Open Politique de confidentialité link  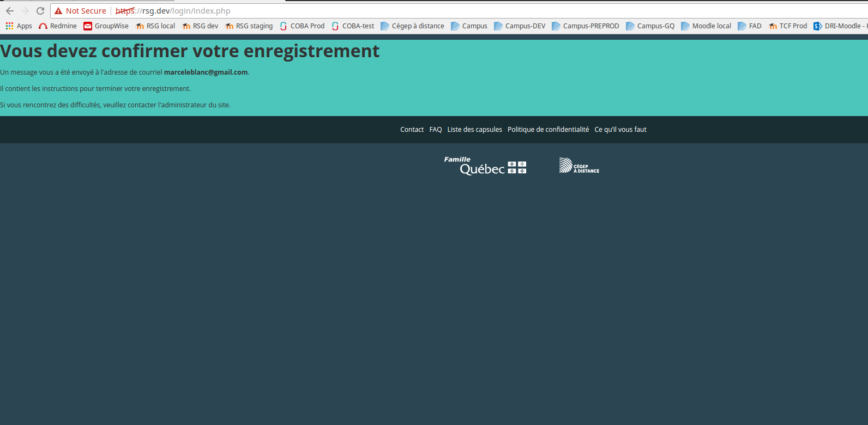coord(548,130)
